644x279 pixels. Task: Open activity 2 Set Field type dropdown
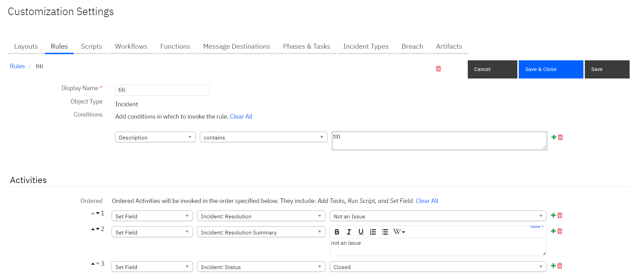[152, 232]
